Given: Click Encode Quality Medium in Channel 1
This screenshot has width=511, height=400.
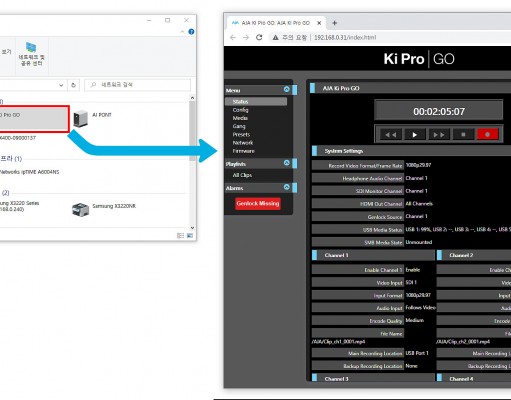Looking at the screenshot, I should (x=415, y=320).
